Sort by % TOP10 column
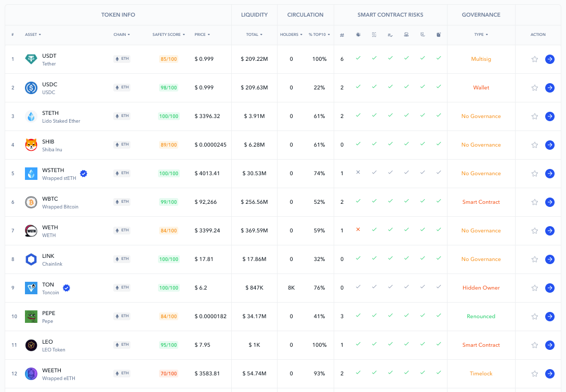Viewport: 566px width, 392px height. [320, 35]
